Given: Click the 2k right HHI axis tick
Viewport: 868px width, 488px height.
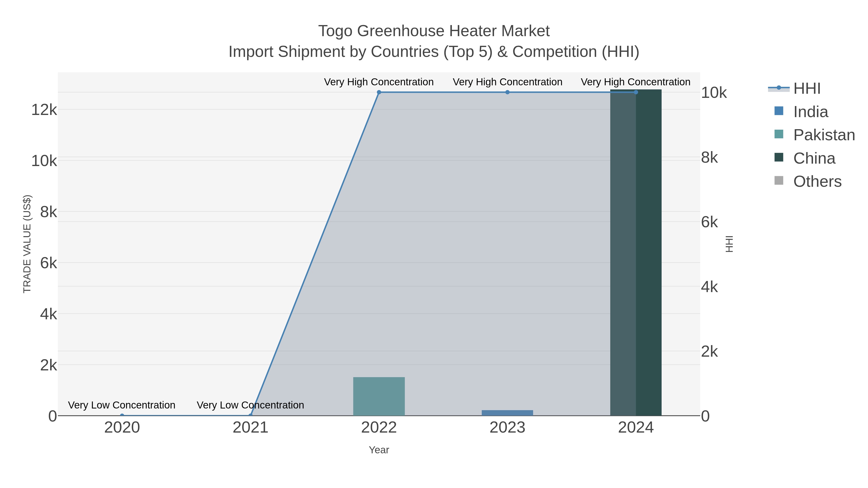Looking at the screenshot, I should pos(710,352).
